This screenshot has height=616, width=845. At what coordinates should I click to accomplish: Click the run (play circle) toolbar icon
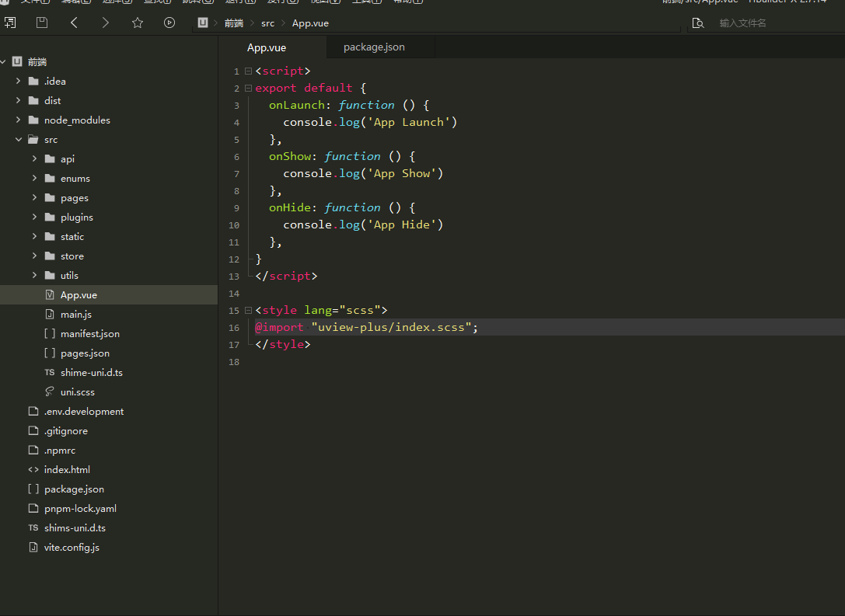[x=169, y=23]
